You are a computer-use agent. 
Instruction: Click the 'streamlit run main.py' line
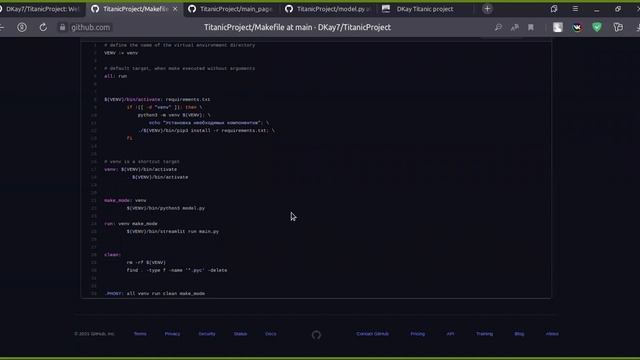coord(173,231)
